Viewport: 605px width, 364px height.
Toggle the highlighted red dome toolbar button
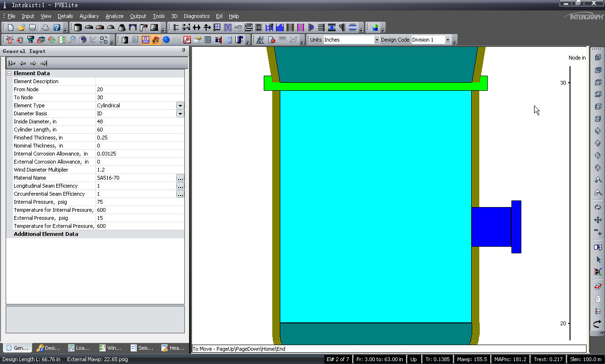coord(156,40)
